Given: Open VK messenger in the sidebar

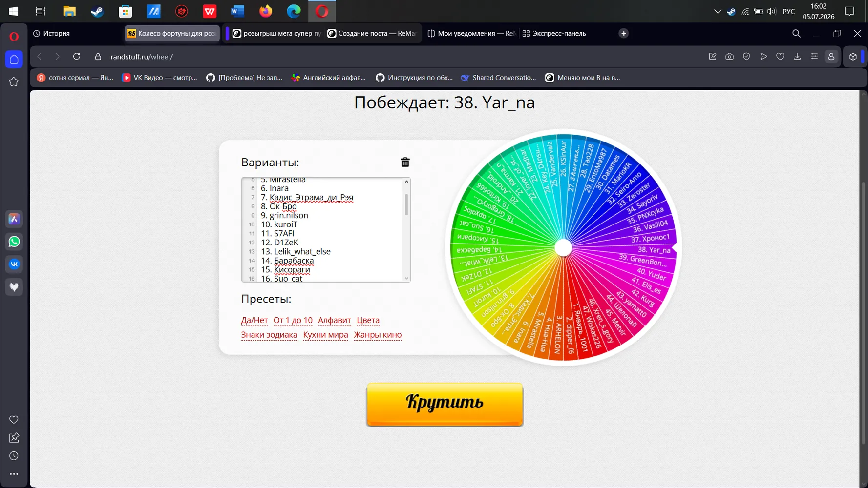Looking at the screenshot, I should pos(14,264).
